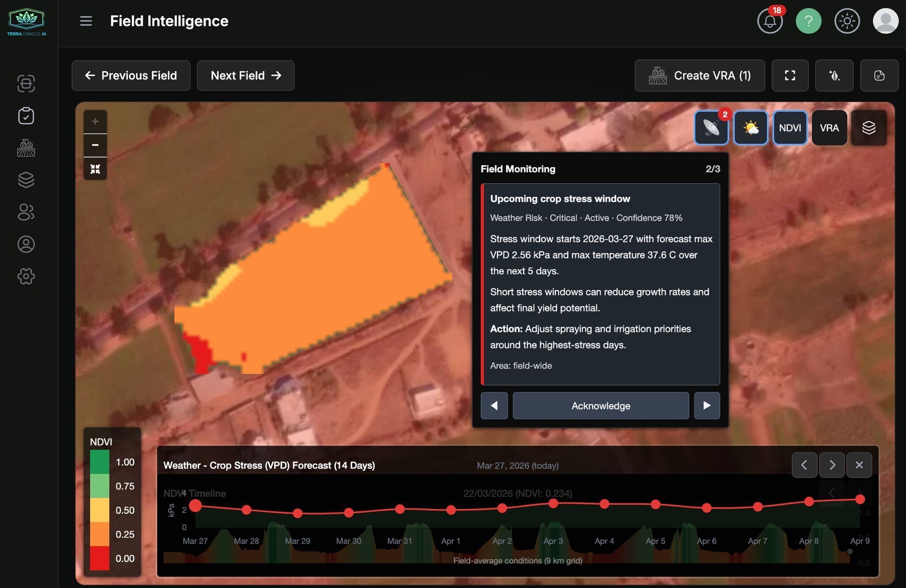Select the layers icon in the left sidebar
Image resolution: width=906 pixels, height=588 pixels.
pos(26,180)
